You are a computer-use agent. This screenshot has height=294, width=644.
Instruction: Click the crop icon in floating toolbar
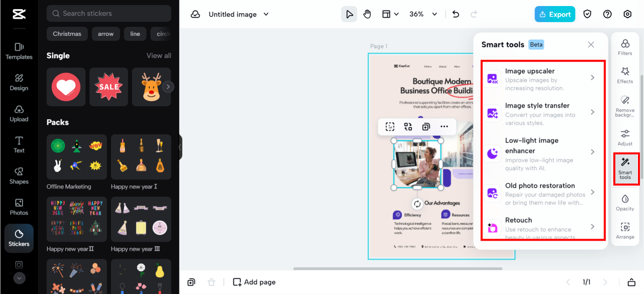[x=390, y=127]
